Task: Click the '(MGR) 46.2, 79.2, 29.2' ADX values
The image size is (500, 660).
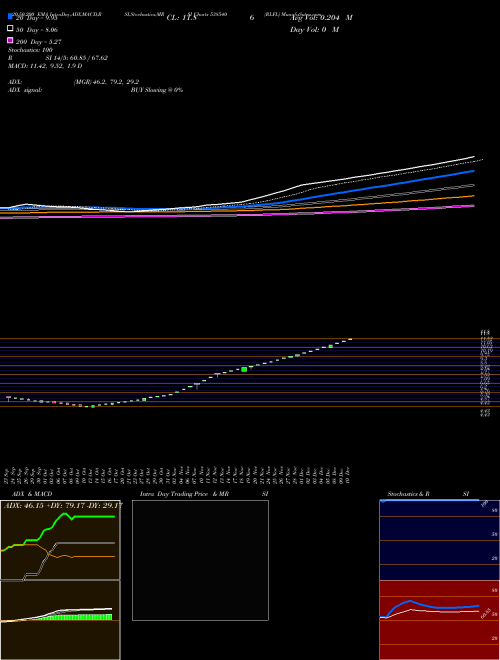Action: (x=106, y=82)
